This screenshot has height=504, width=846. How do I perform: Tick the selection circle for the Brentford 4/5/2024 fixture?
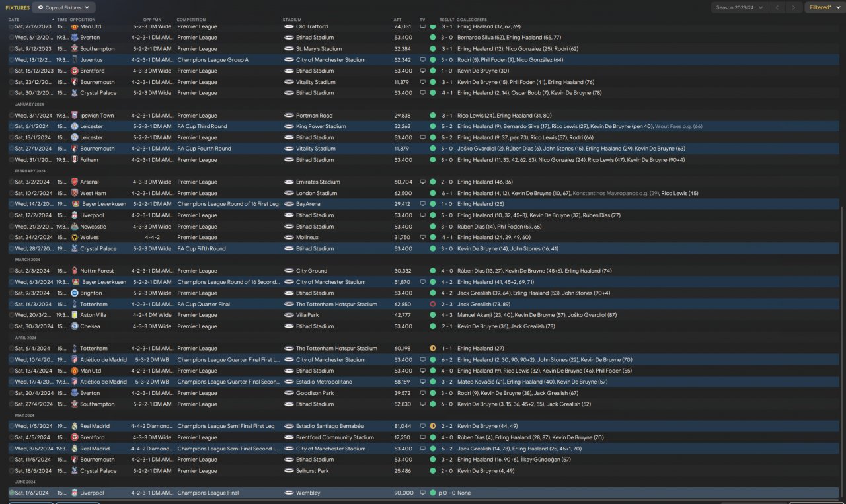click(x=11, y=437)
